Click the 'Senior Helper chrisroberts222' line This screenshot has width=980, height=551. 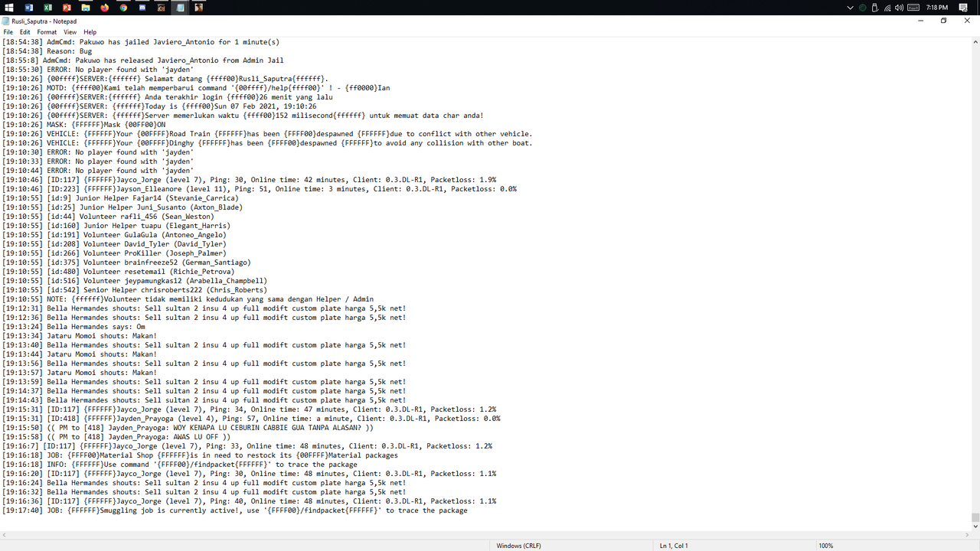point(135,290)
